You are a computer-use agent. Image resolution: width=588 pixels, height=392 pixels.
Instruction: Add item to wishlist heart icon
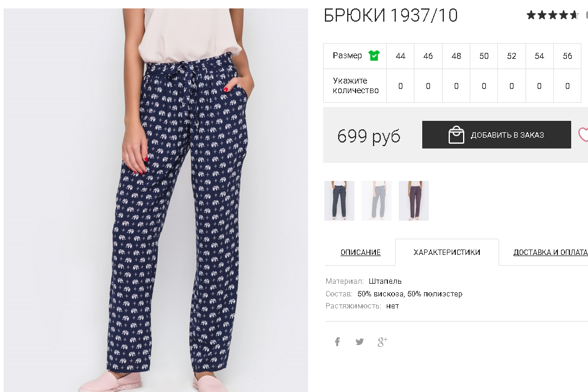[x=583, y=135]
